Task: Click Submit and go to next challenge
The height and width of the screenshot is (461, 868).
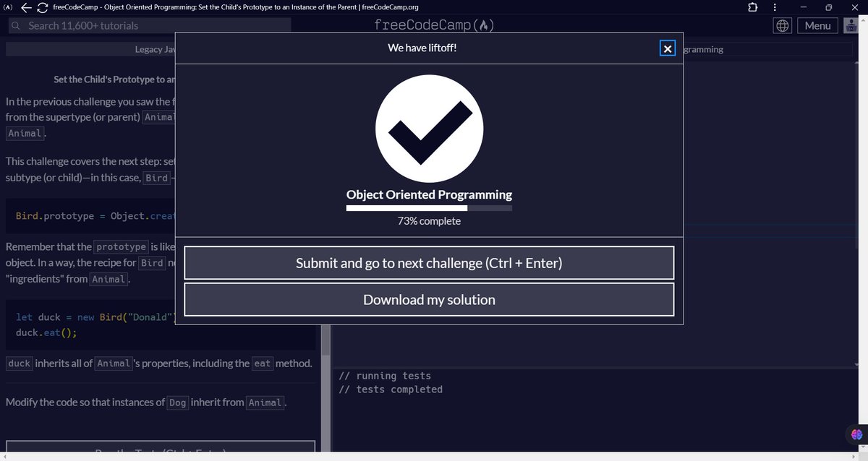Action: click(429, 263)
